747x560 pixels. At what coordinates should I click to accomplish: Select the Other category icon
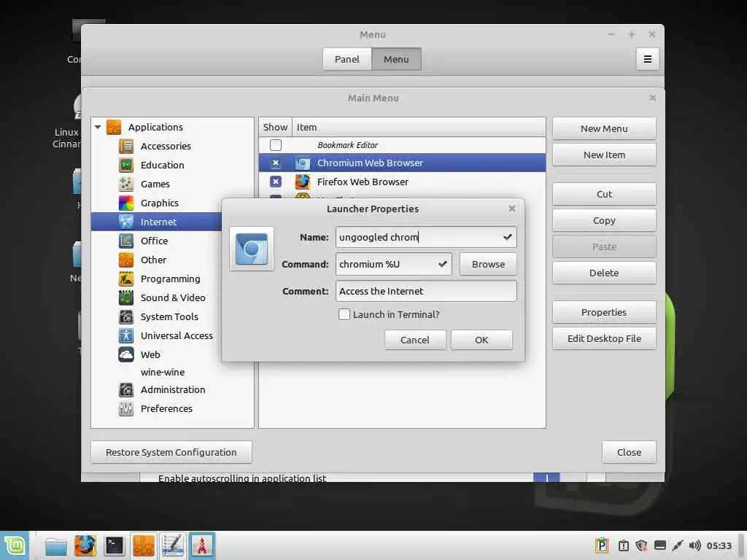click(x=126, y=260)
